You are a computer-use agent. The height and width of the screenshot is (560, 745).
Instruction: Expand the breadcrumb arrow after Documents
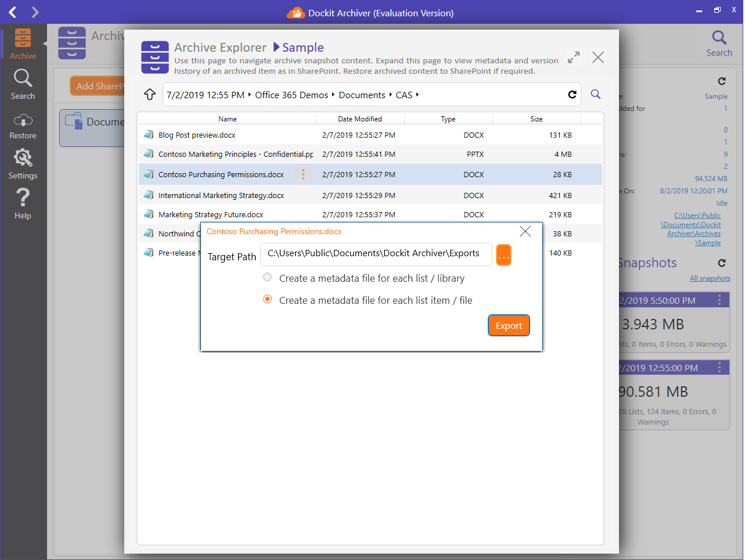coord(390,95)
